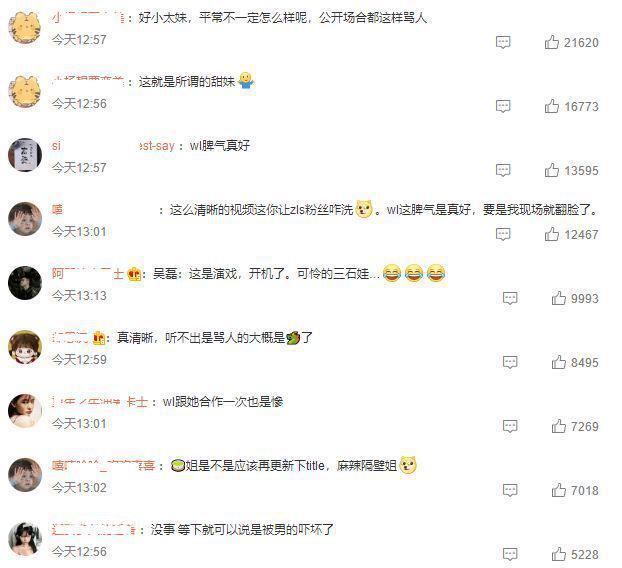622x568 pixels.
Task: Reply to the comment with 8495 likes
Action: click(x=510, y=362)
